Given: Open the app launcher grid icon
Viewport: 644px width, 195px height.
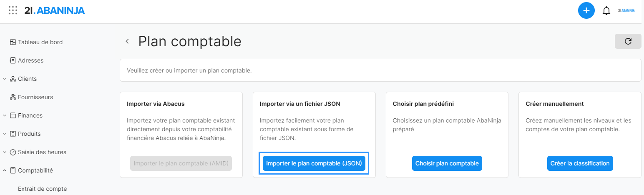Looking at the screenshot, I should click(x=13, y=10).
